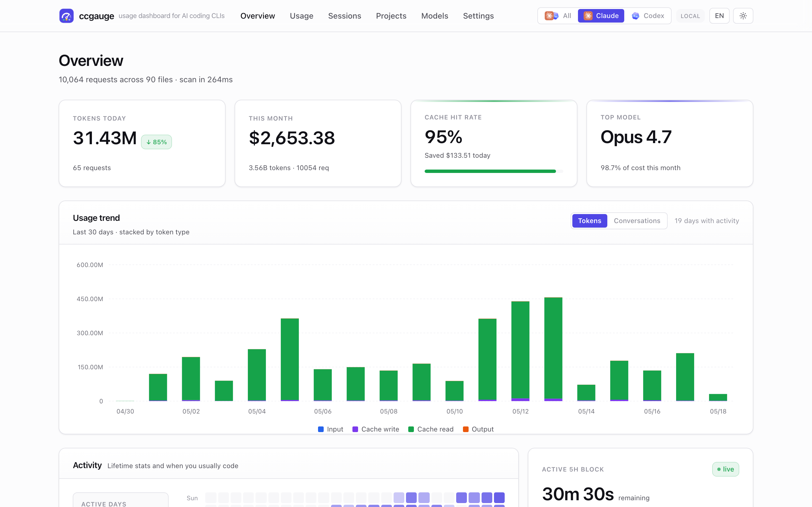Switch usage trend to Conversations
812x507 pixels.
coord(637,221)
